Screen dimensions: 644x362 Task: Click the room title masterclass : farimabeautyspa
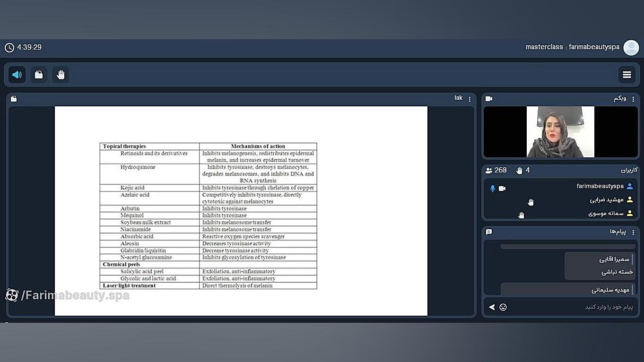(x=573, y=47)
